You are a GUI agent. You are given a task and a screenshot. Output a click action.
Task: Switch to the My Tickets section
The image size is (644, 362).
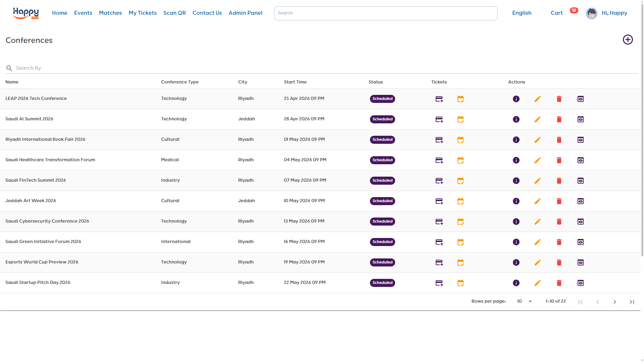[x=143, y=13]
